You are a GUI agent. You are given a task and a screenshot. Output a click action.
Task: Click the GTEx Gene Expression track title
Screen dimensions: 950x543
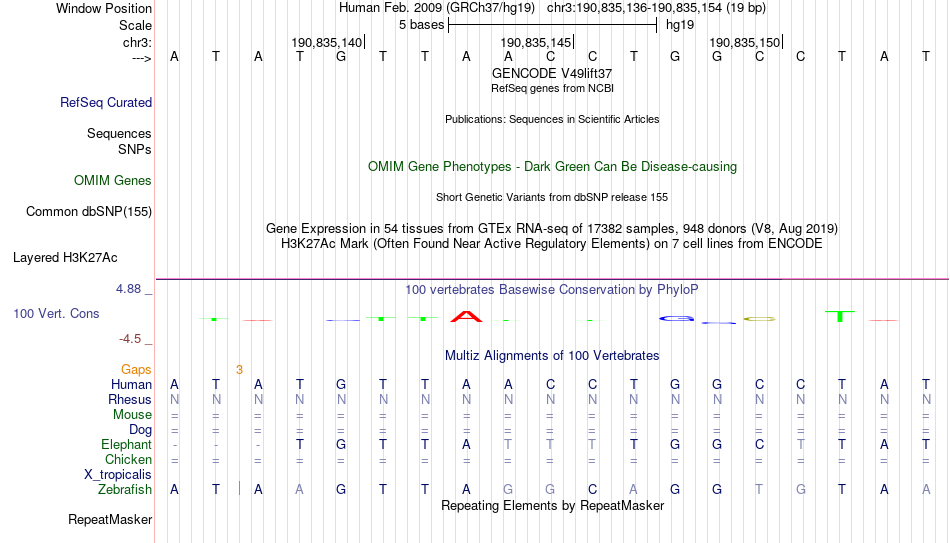tap(552, 228)
